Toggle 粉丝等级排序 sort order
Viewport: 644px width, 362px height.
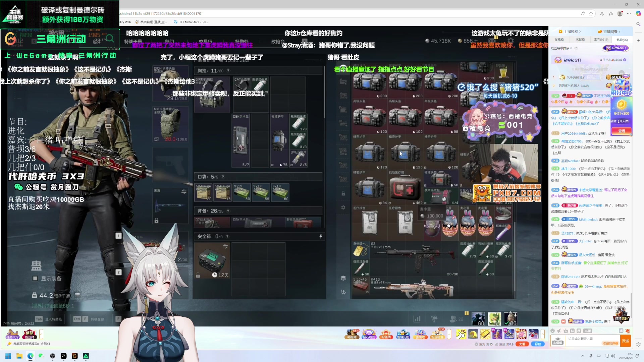(562, 48)
